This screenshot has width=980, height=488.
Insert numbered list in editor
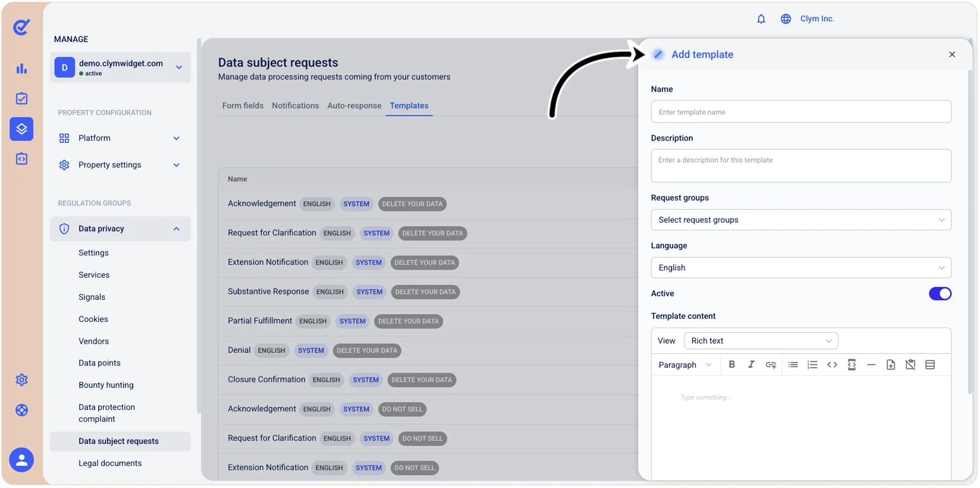pos(812,364)
